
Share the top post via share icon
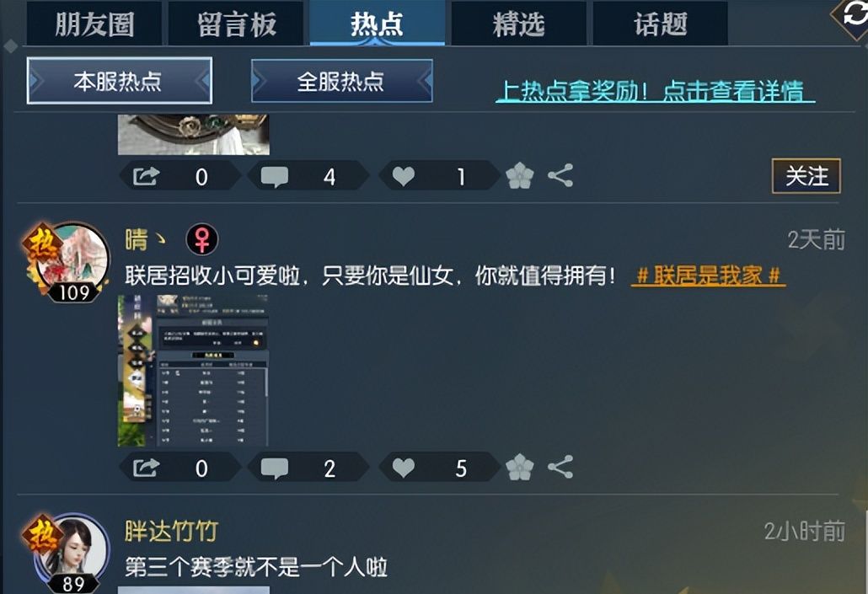560,176
